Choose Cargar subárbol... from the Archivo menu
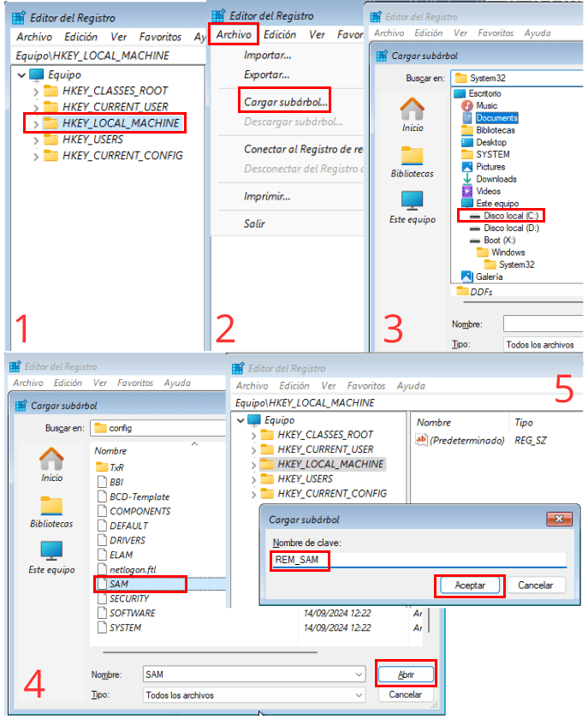This screenshot has width=588, height=719. coord(286,102)
